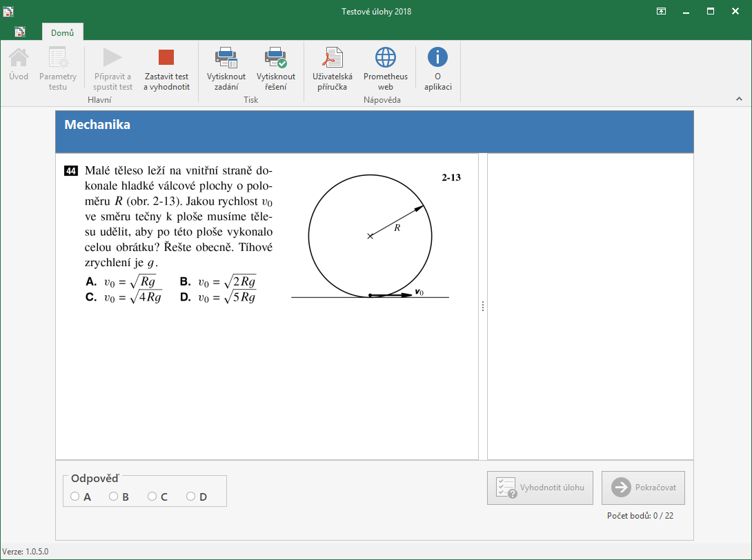Image resolution: width=752 pixels, height=560 pixels.
Task: Collapse the ribbon with the chevron arrow
Action: [740, 100]
